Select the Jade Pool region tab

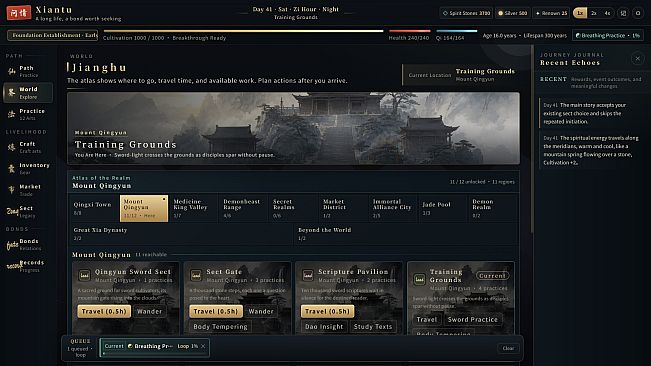pyautogui.click(x=443, y=208)
